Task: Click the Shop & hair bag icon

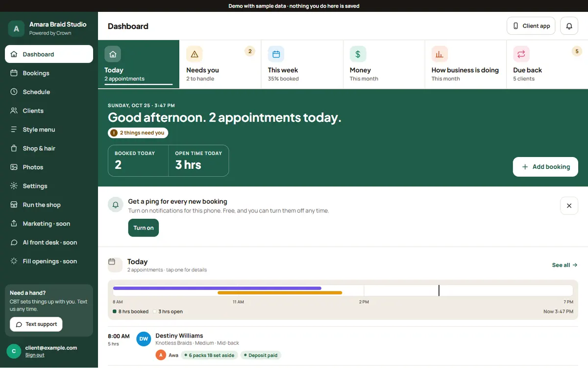Action: click(x=14, y=148)
